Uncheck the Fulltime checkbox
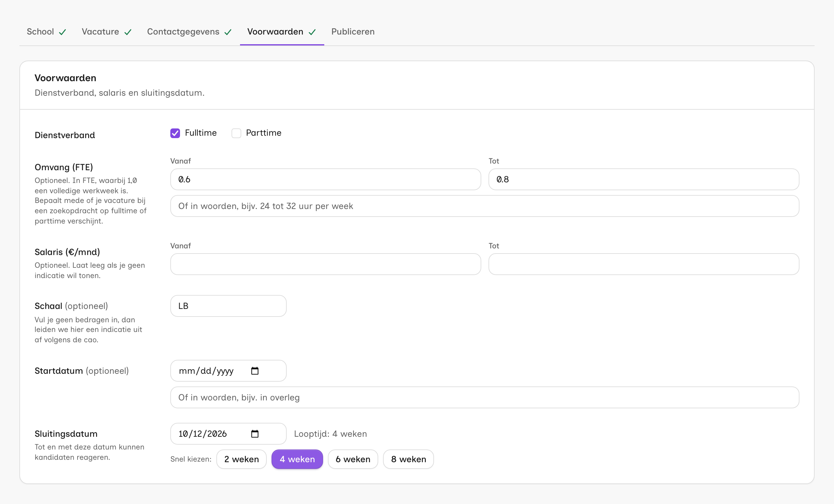The width and height of the screenshot is (834, 504). tap(175, 133)
